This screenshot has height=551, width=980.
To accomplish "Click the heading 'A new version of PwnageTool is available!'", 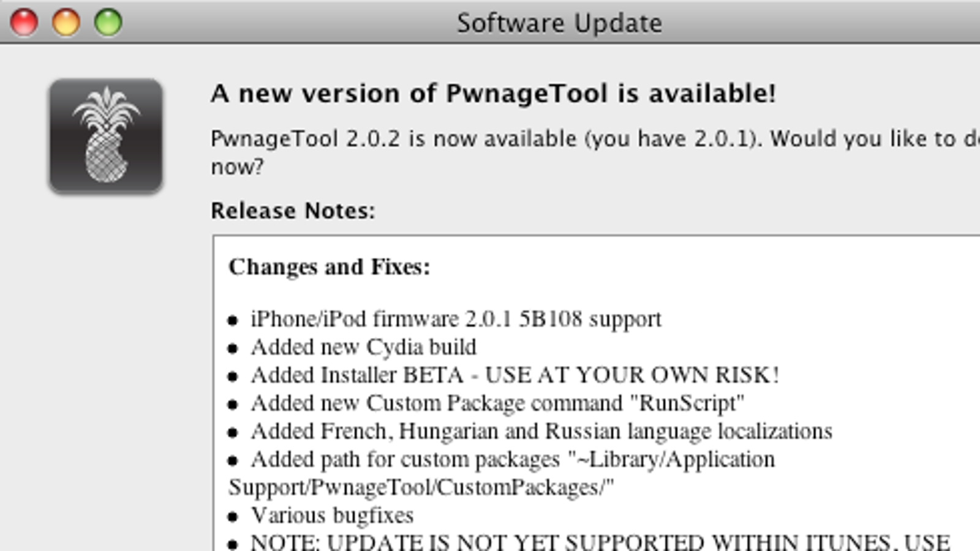I will click(x=493, y=94).
